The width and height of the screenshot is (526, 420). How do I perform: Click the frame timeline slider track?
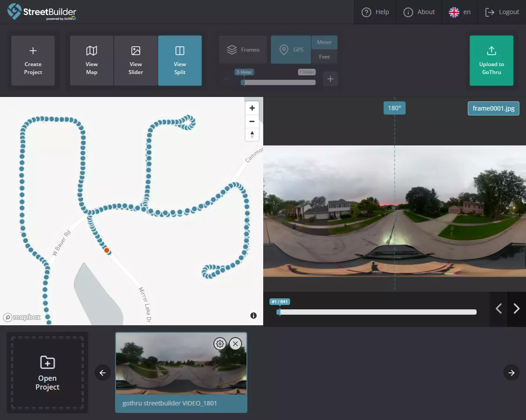[377, 312]
